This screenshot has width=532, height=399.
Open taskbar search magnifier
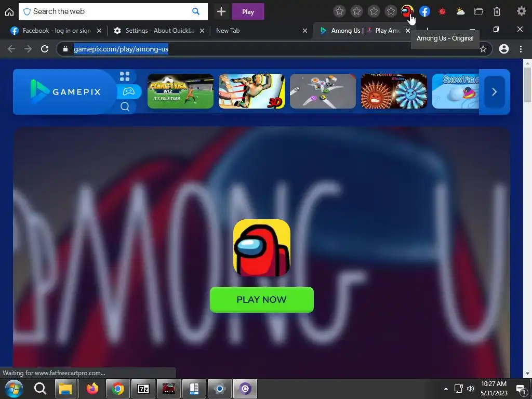pos(41,389)
